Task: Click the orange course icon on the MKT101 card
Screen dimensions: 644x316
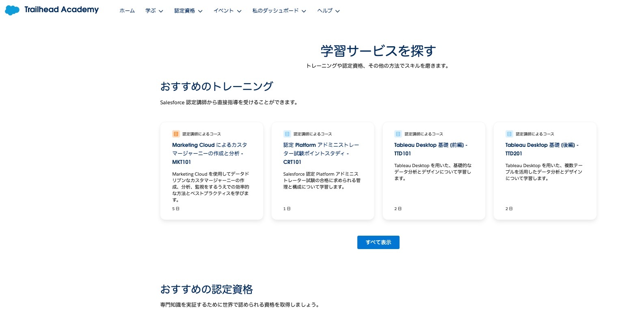Action: (x=176, y=134)
